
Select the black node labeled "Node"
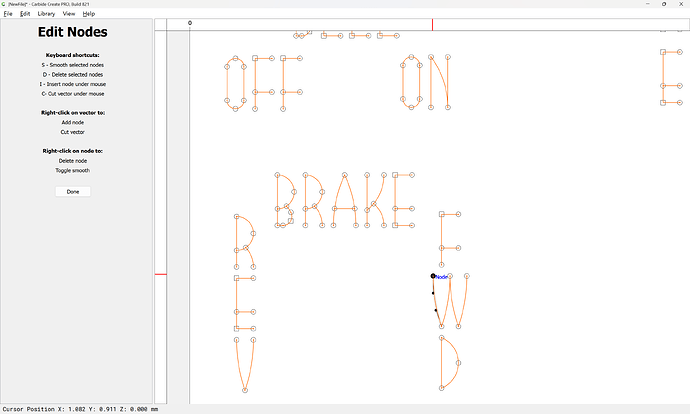[x=433, y=276]
